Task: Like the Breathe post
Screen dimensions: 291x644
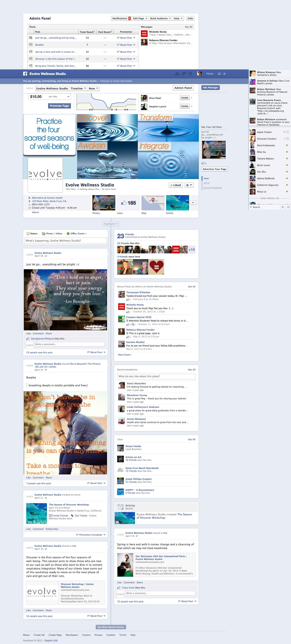Action: tap(28, 478)
